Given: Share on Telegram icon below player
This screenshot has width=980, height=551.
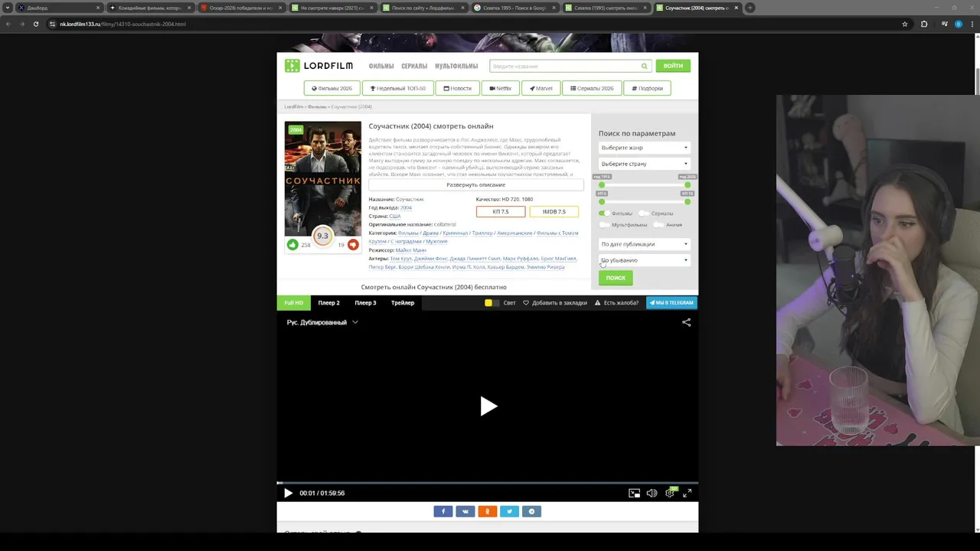Looking at the screenshot, I should (532, 511).
